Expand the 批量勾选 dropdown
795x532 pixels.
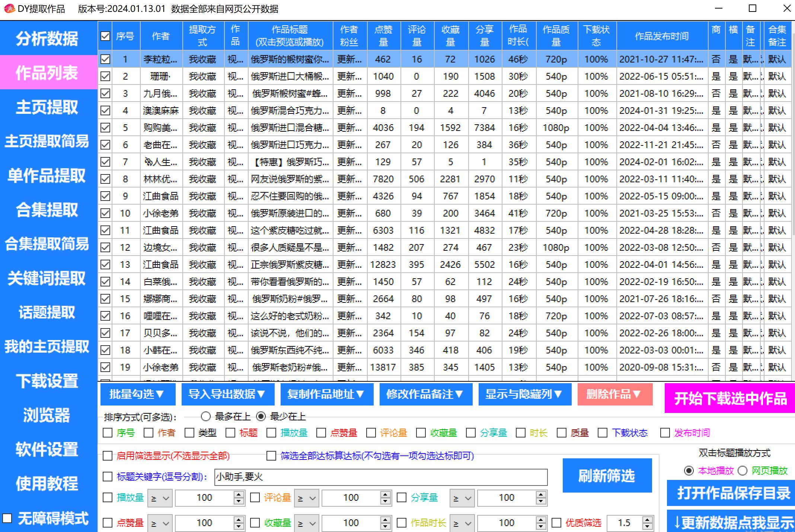point(137,394)
